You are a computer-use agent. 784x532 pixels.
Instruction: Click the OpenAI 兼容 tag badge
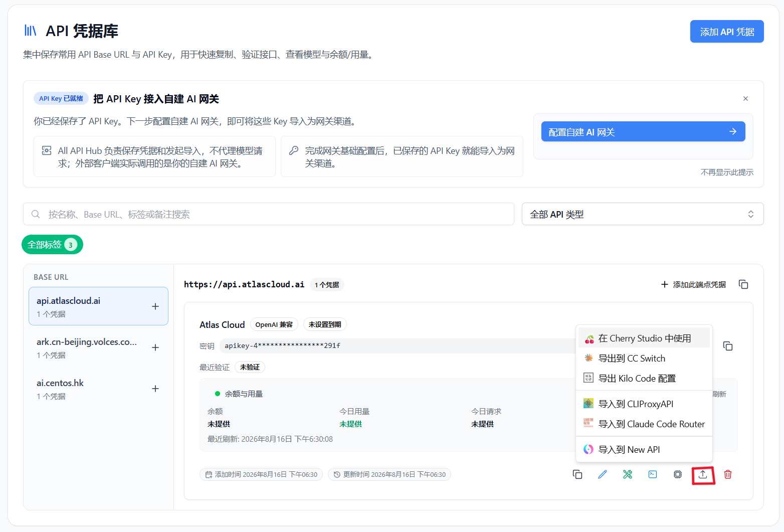274,324
